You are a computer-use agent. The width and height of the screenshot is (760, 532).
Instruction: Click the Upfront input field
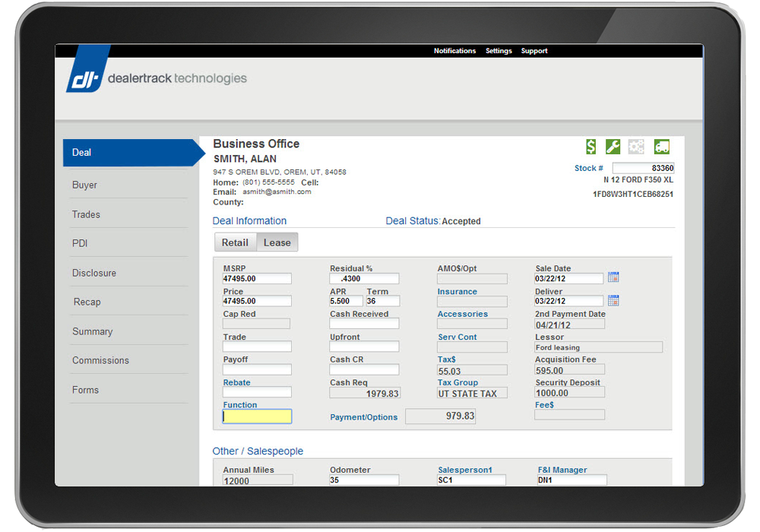coord(364,347)
